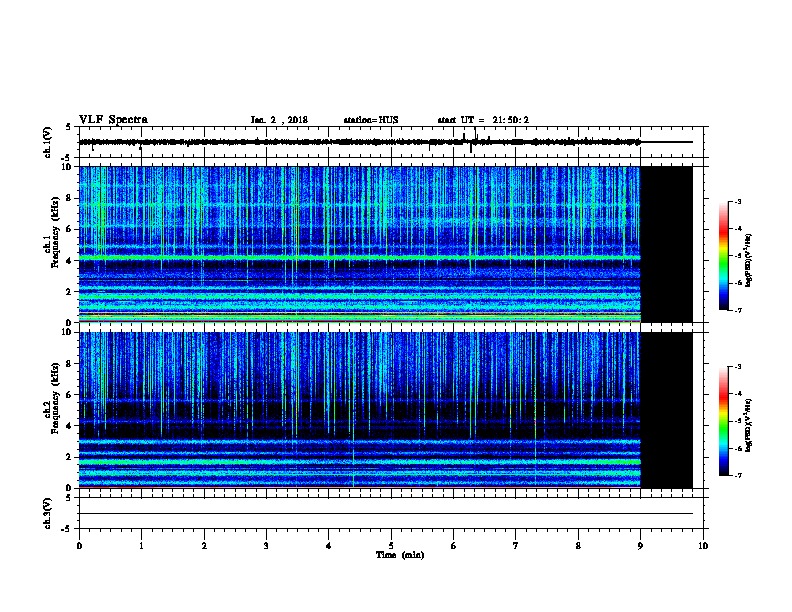Select the ch.2 "Frequency (kHz)" axis label
The width and height of the screenshot is (792, 612).
point(55,398)
